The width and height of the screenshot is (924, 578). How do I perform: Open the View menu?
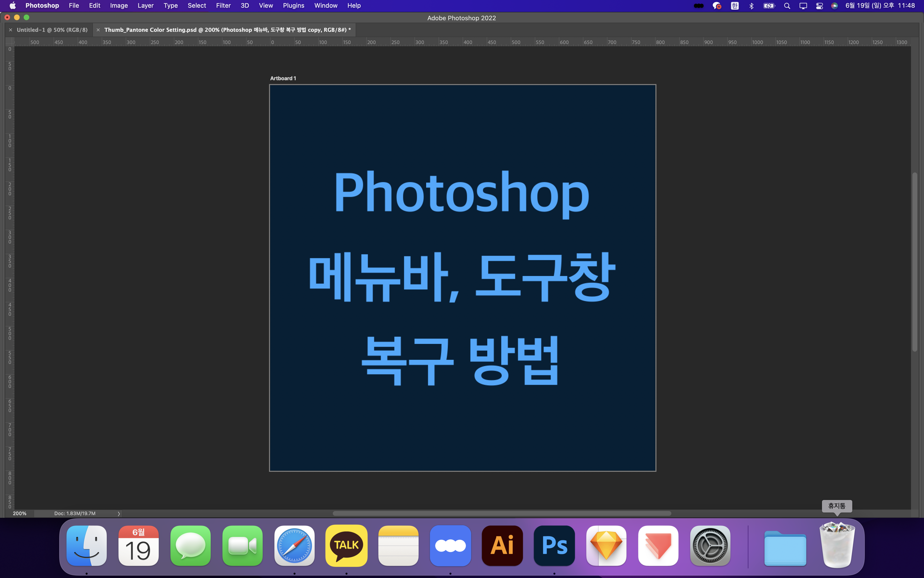coord(266,5)
